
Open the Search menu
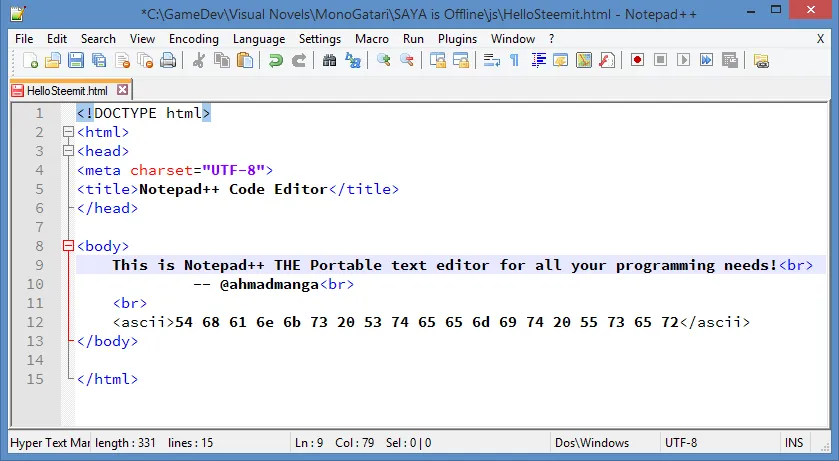(98, 39)
